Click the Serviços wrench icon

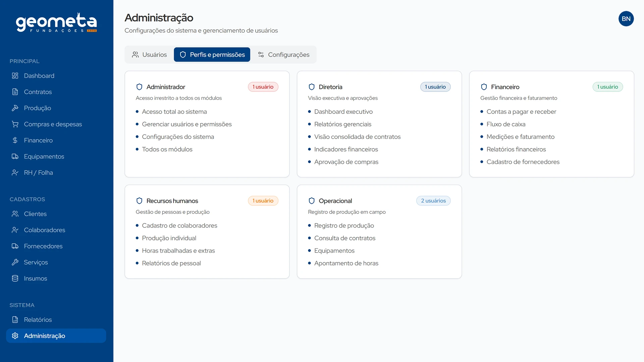click(15, 262)
